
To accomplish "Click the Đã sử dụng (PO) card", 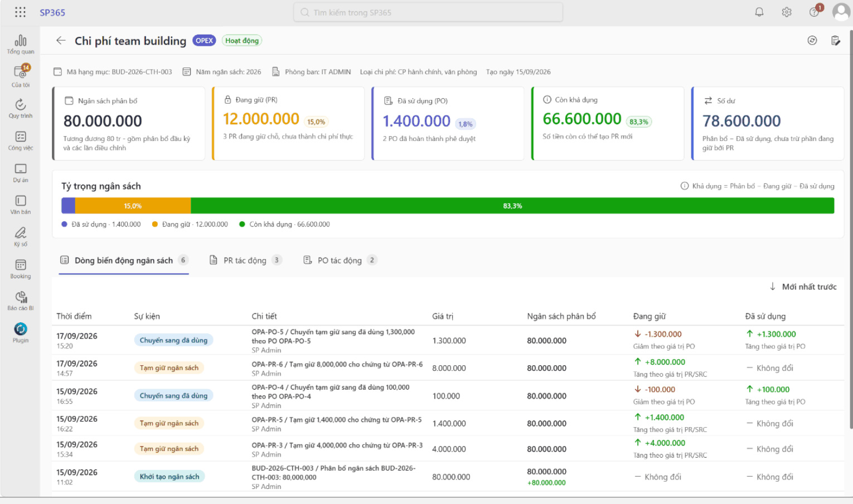I will 448,124.
